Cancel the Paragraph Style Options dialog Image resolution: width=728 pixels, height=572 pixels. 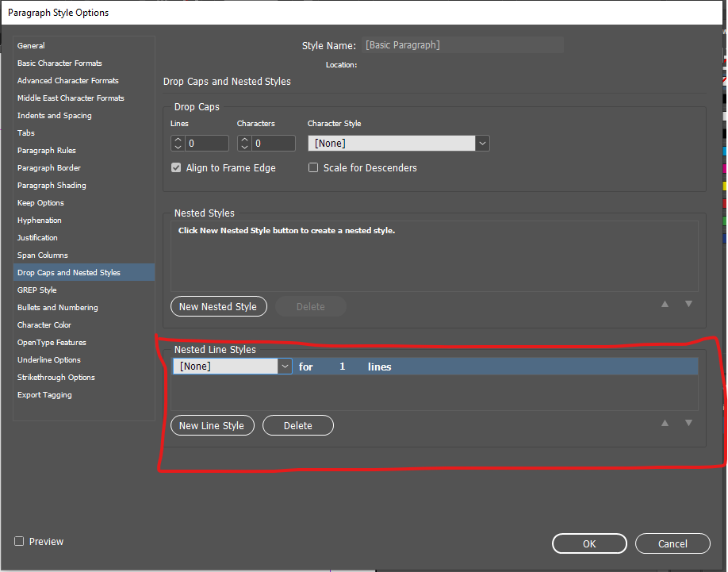[672, 543]
